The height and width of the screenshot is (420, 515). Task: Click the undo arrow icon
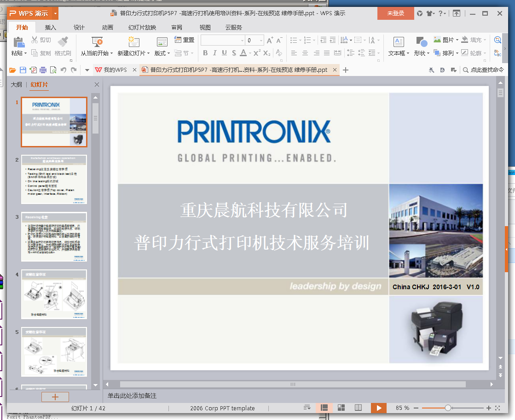[x=64, y=70]
